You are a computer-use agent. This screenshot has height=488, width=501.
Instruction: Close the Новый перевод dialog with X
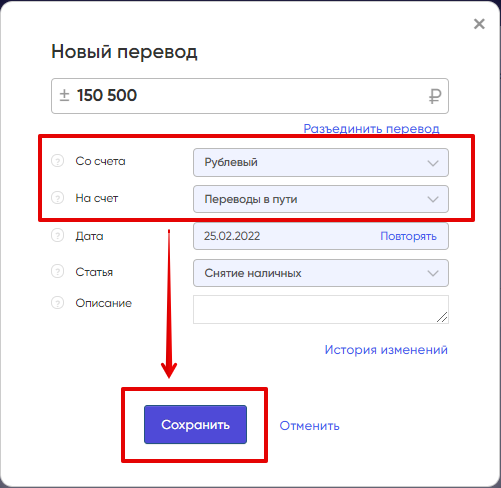(479, 24)
